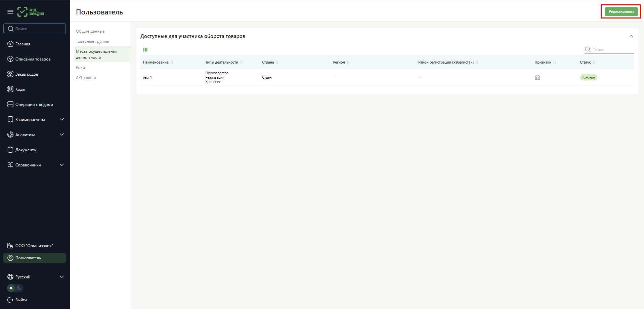644x309 pixels.
Task: Sort by Район регистрации column
Action: (477, 62)
